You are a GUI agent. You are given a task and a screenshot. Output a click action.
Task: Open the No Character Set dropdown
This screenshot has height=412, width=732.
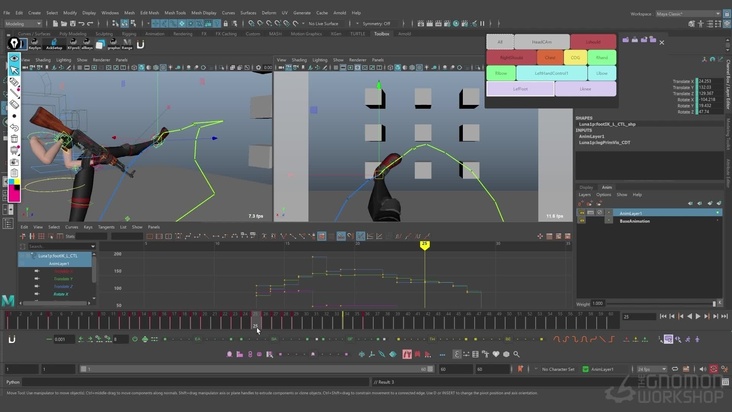pos(556,369)
